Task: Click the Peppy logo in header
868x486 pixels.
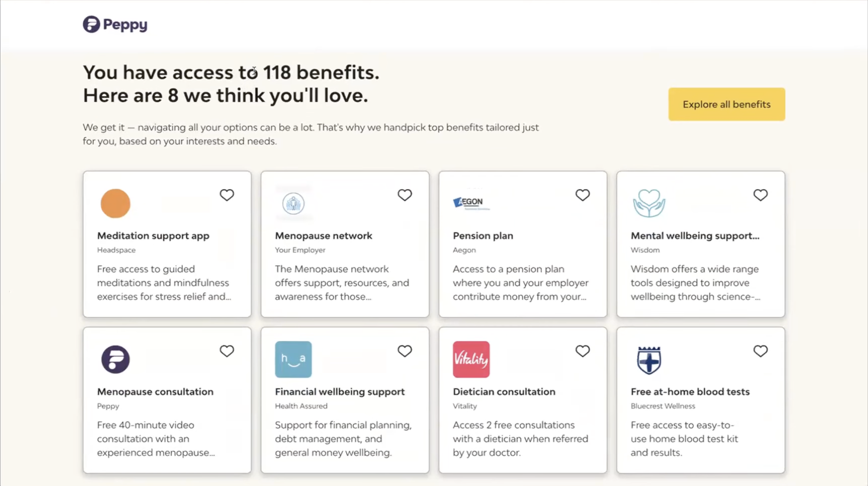Action: pyautogui.click(x=115, y=24)
